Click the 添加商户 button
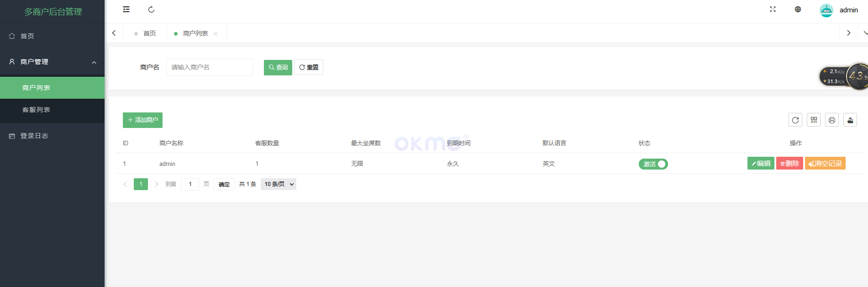 tap(142, 120)
